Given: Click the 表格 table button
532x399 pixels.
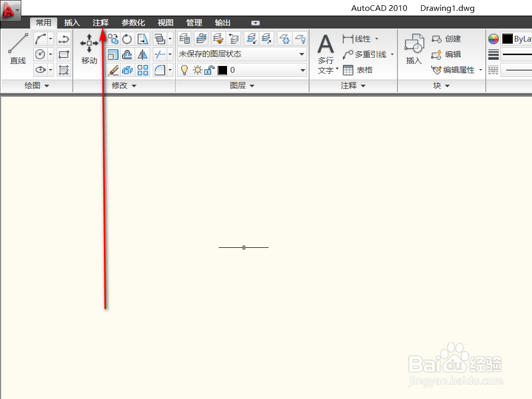Looking at the screenshot, I should point(358,70).
